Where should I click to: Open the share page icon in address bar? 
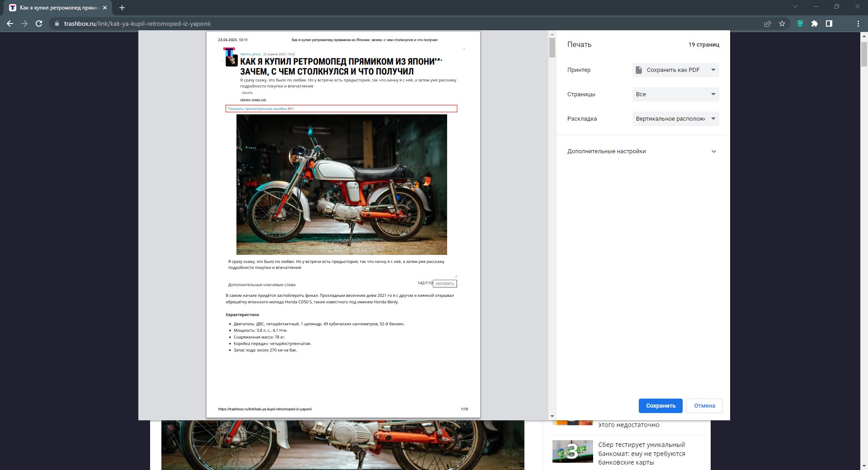[x=768, y=23]
